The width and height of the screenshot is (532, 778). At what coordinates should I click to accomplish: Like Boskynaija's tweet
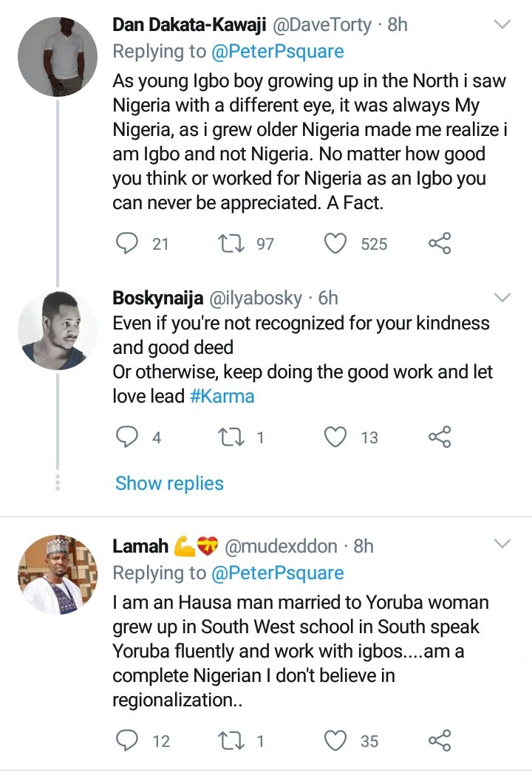(x=336, y=437)
